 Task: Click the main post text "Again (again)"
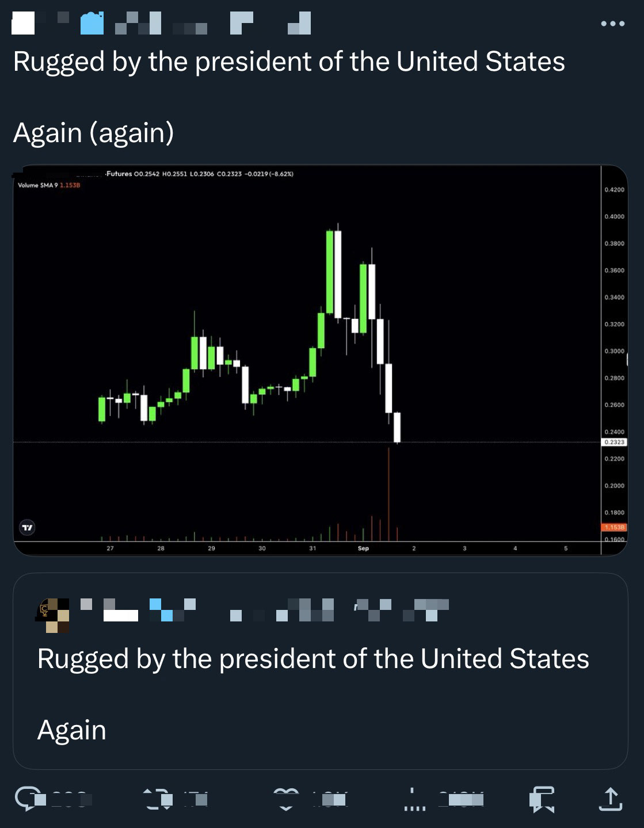click(93, 133)
